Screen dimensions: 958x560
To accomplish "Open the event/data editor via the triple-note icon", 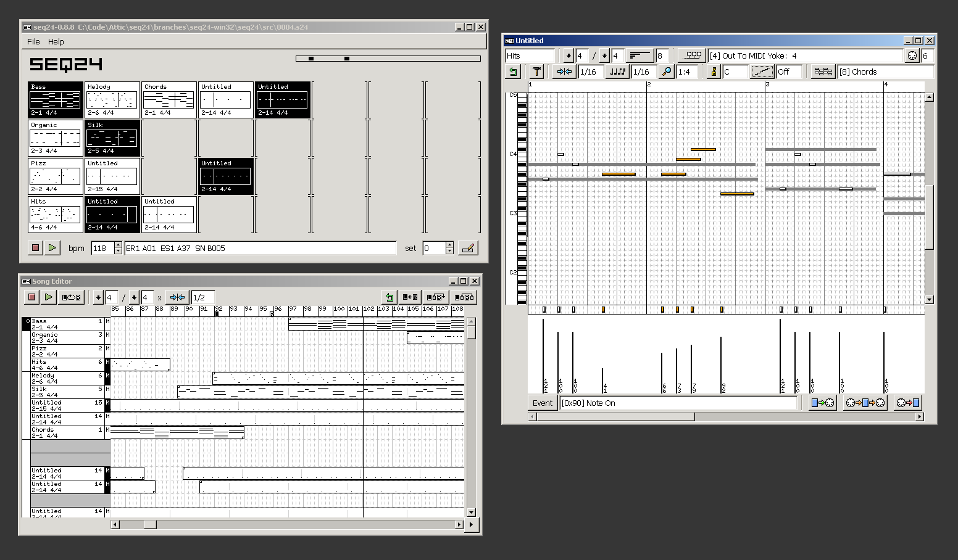I will click(x=691, y=55).
